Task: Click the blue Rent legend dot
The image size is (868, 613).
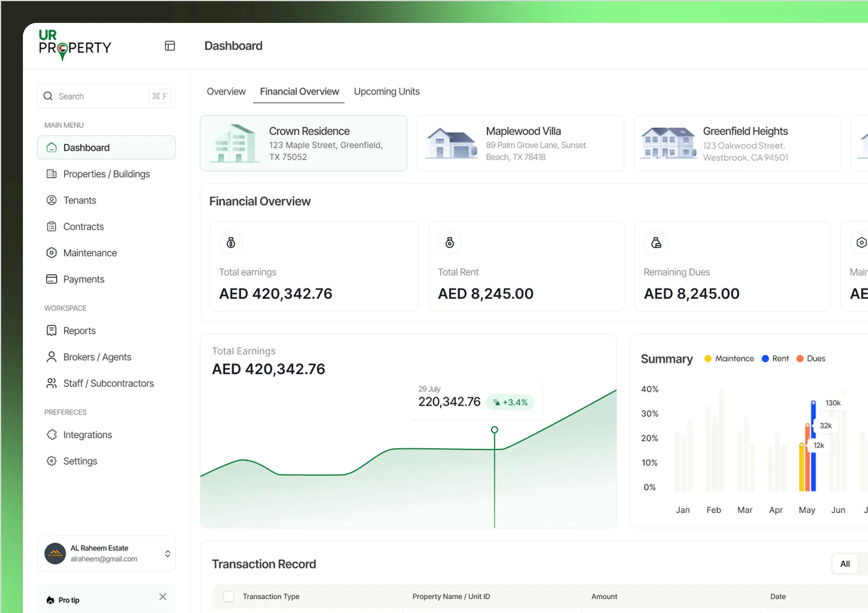Action: [765, 358]
